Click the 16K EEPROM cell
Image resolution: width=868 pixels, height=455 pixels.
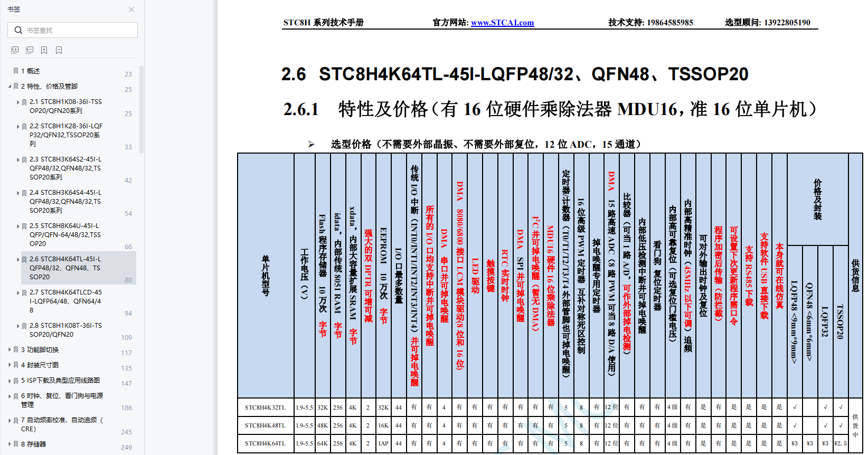point(383,425)
